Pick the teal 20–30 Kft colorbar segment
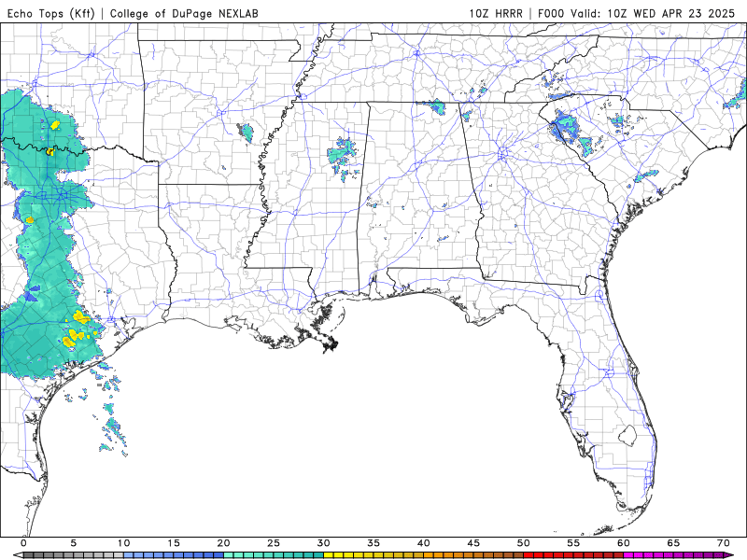Image resolution: width=747 pixels, height=560 pixels. [274, 555]
